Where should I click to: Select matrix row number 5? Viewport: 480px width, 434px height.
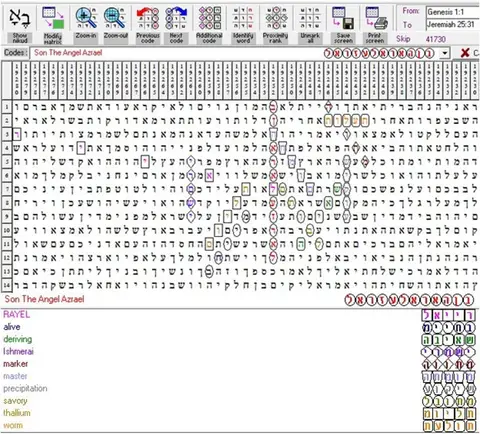[7, 162]
